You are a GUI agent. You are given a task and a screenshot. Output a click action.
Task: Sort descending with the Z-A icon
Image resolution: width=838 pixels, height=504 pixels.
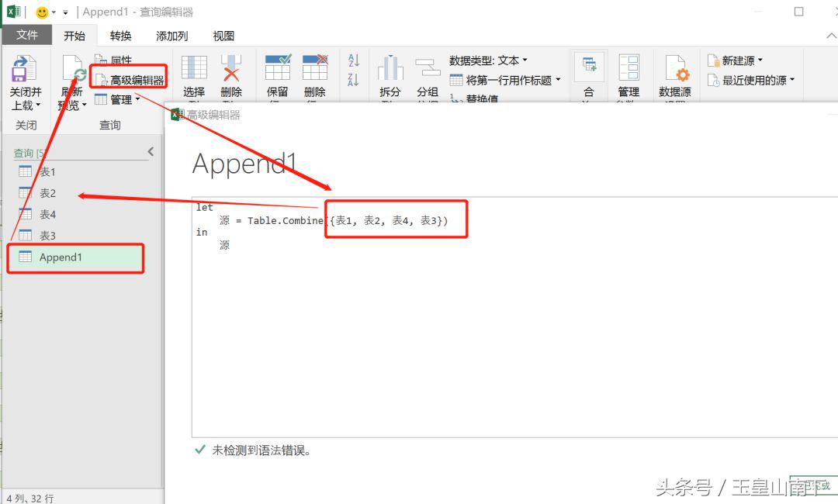(353, 80)
